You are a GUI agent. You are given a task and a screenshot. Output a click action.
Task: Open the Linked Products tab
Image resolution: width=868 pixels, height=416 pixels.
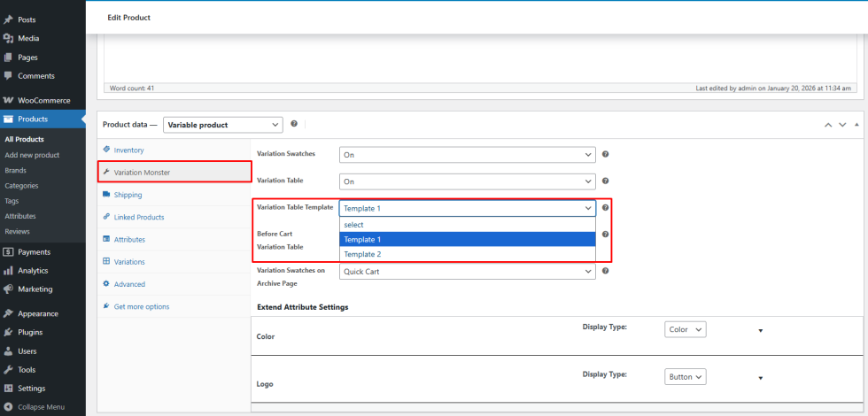click(x=138, y=217)
